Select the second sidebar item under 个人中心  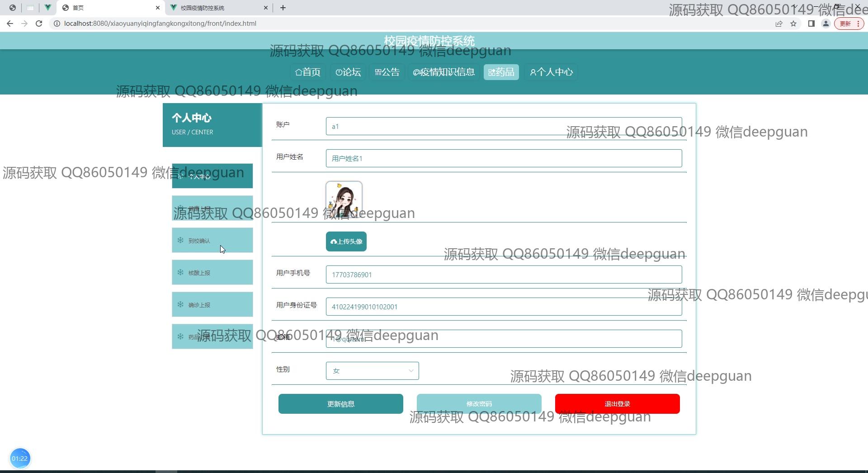tap(212, 208)
